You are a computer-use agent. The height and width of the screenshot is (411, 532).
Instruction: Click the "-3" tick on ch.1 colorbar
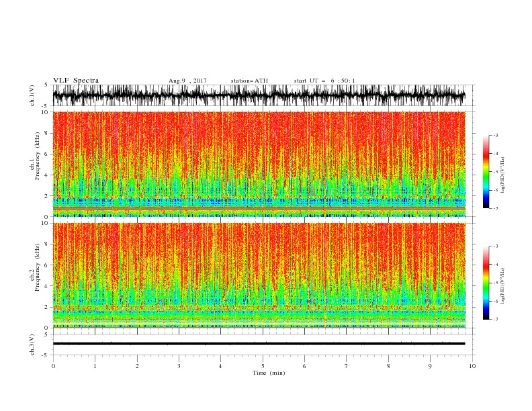496,135
